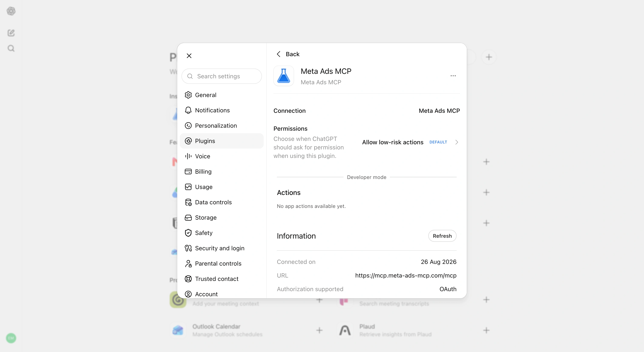This screenshot has width=644, height=352.
Task: Click the Trusted contact lifebuoy icon
Action: point(188,279)
